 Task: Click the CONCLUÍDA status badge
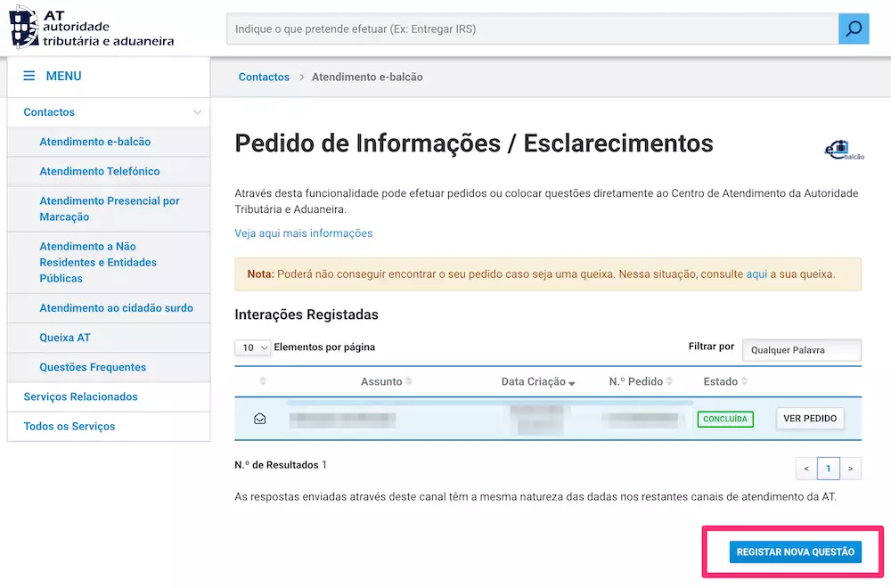(725, 419)
